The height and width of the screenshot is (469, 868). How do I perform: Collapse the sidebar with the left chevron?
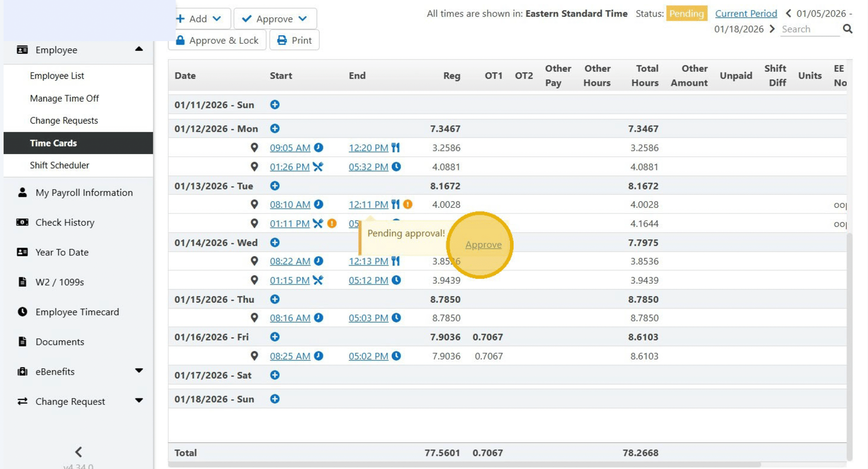pyautogui.click(x=79, y=452)
